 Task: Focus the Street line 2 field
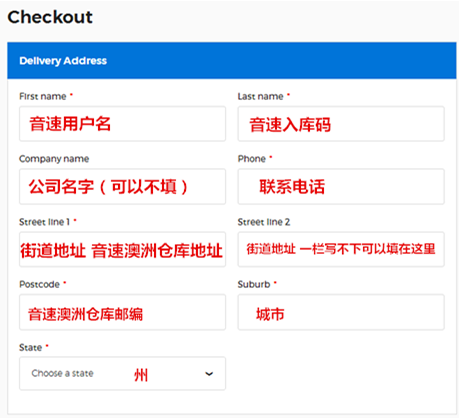click(341, 249)
